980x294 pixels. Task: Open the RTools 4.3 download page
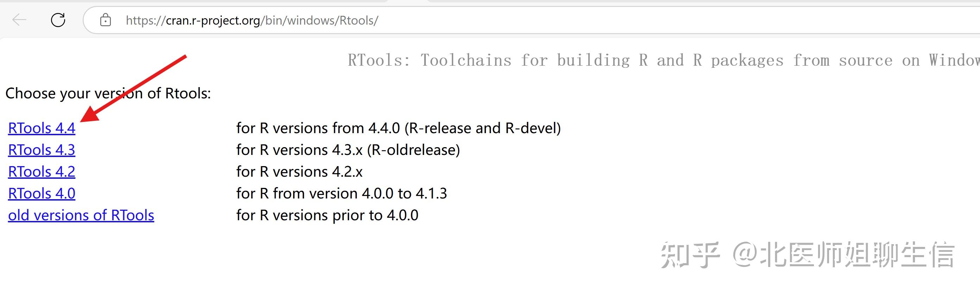[41, 150]
